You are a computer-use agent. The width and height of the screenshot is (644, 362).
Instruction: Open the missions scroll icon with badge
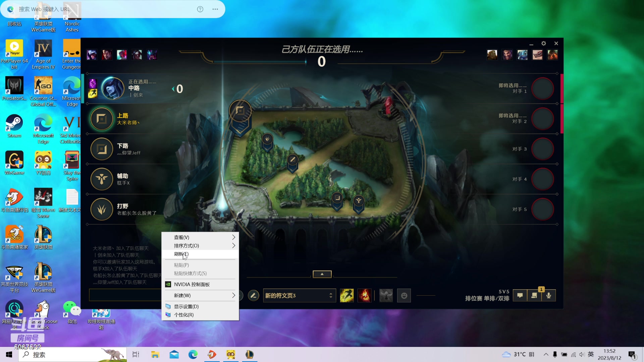(x=534, y=295)
